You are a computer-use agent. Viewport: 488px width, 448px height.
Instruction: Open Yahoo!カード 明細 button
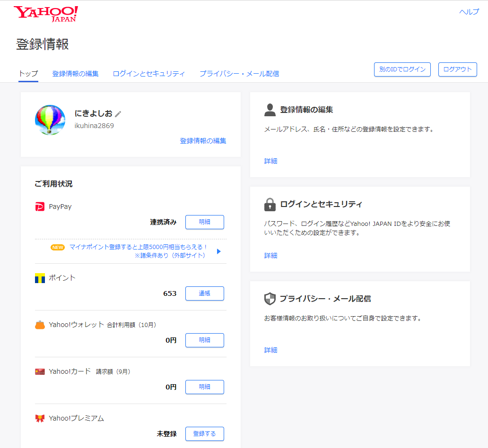[x=204, y=387]
